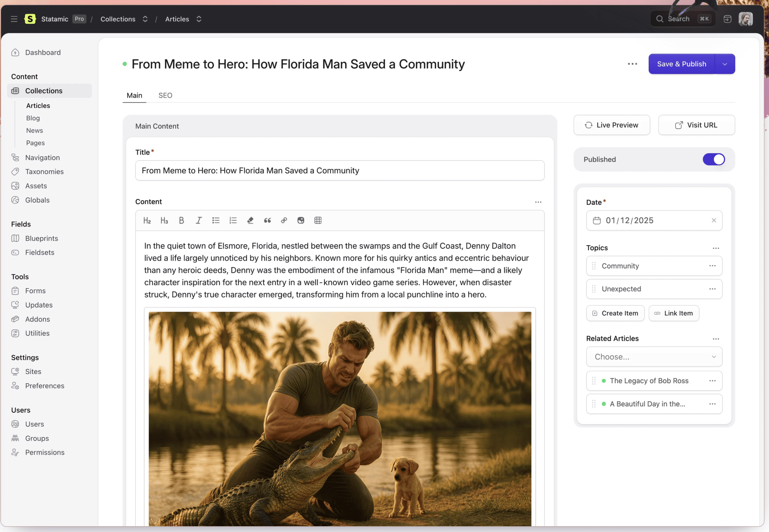Insert asset image via toolbar icon
Image resolution: width=769 pixels, height=532 pixels.
click(301, 220)
